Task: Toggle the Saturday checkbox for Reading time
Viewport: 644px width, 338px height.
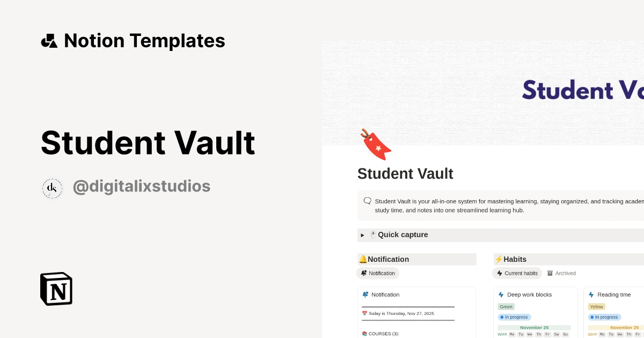Action: (642, 334)
